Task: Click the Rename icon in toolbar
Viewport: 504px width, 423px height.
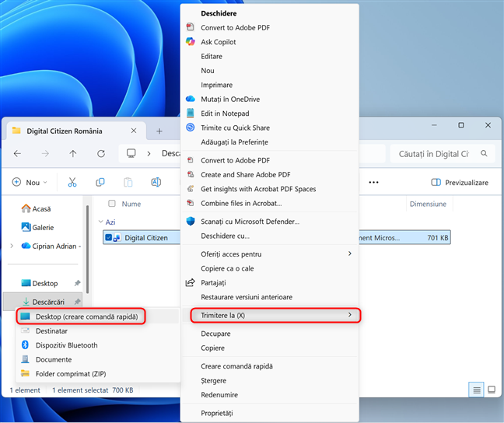Action: (156, 182)
